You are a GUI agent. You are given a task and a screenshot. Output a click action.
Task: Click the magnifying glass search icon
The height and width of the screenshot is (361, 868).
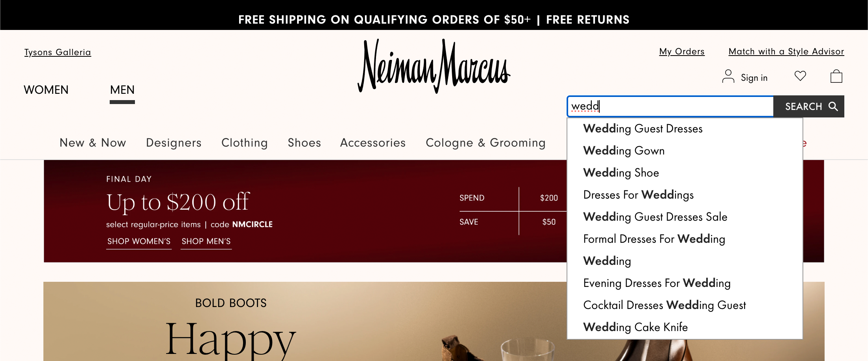833,106
